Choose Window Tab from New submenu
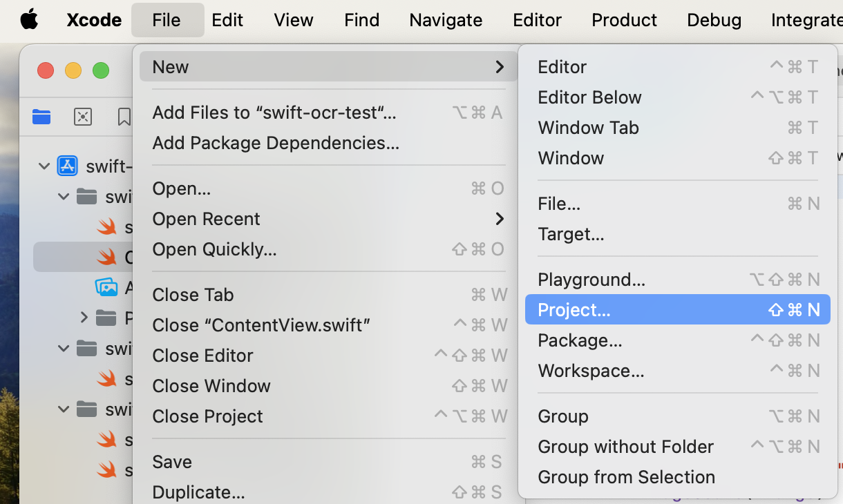 click(588, 128)
